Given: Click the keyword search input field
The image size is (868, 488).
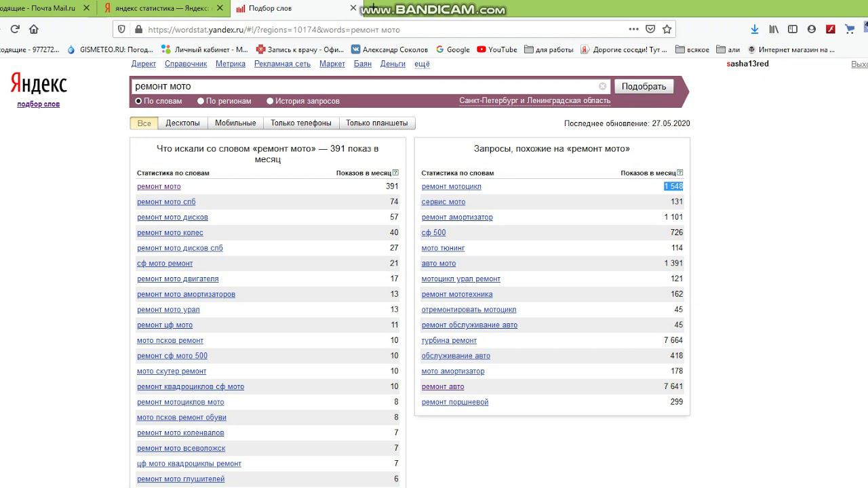Looking at the screenshot, I should 370,86.
